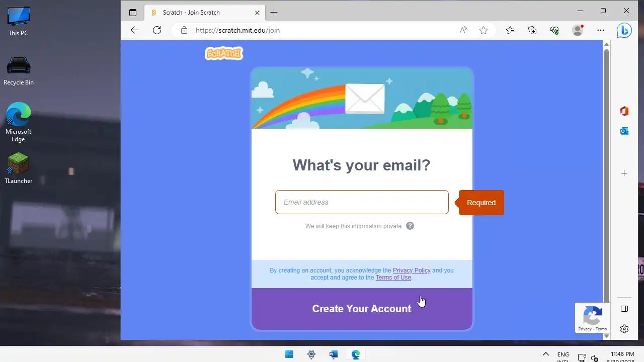This screenshot has width=644, height=362.
Task: Open Outlook in the Edge sidebar
Action: 624,131
